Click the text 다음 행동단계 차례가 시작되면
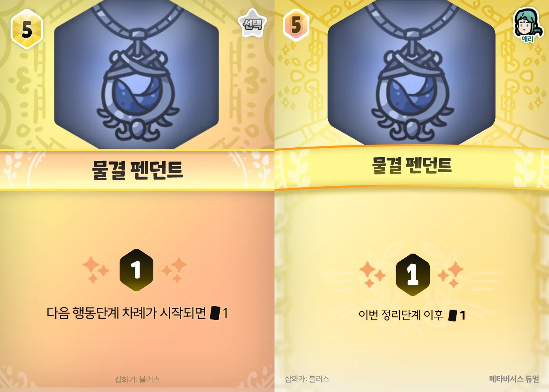This screenshot has height=392, width=549. coord(126,313)
